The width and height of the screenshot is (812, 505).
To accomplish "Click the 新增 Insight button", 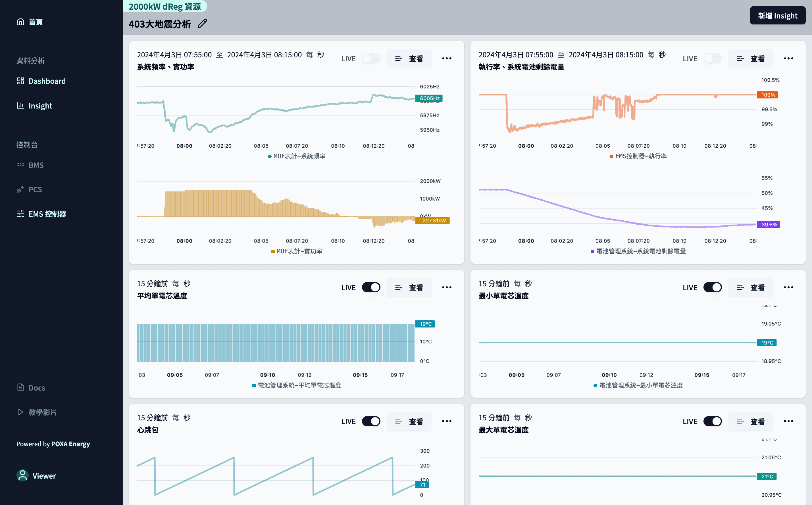I will [777, 16].
